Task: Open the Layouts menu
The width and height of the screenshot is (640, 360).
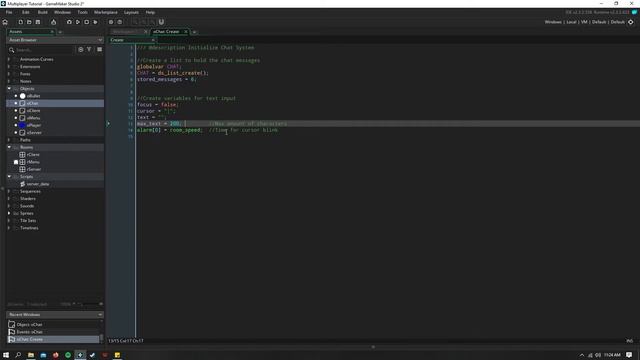Action: (131, 12)
